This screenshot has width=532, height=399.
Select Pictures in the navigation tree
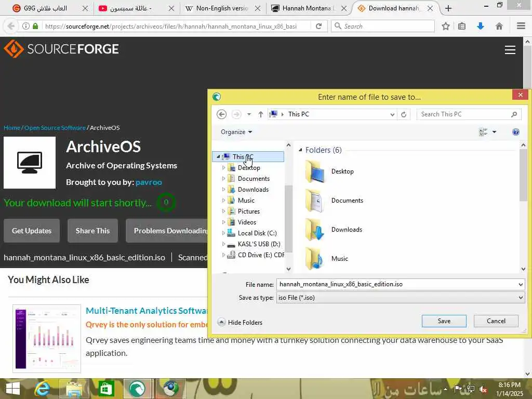[248, 211]
